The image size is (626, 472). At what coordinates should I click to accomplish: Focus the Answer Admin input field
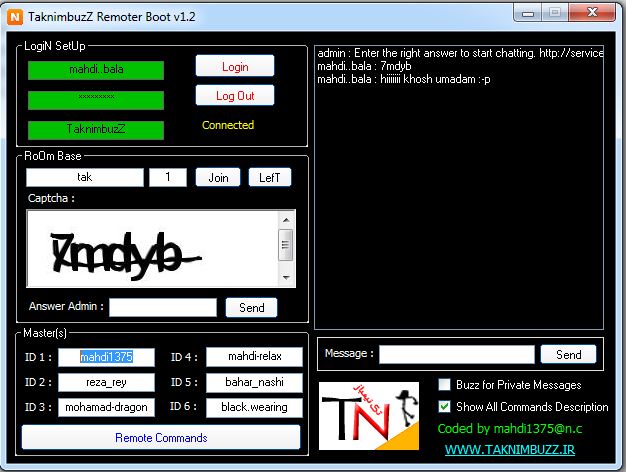pyautogui.click(x=163, y=307)
